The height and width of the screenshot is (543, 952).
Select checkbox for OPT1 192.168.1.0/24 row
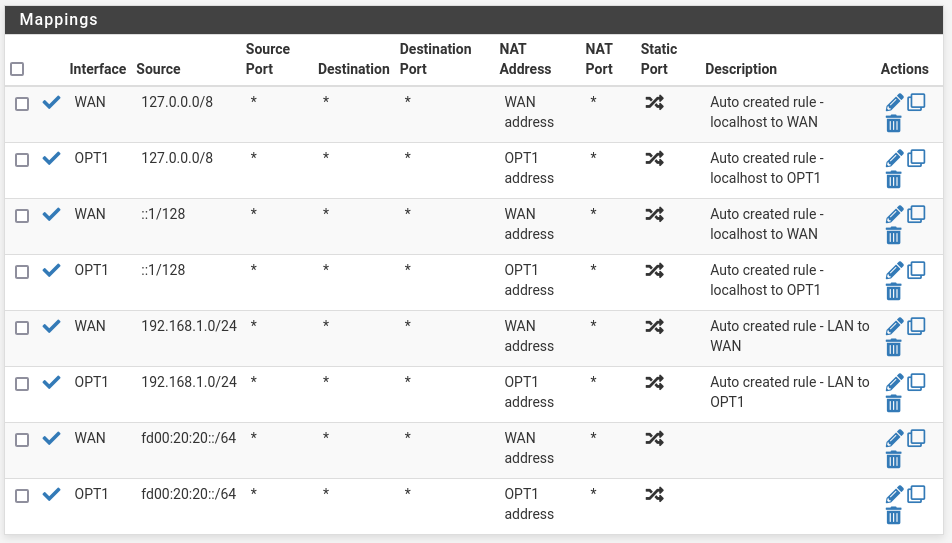(22, 384)
